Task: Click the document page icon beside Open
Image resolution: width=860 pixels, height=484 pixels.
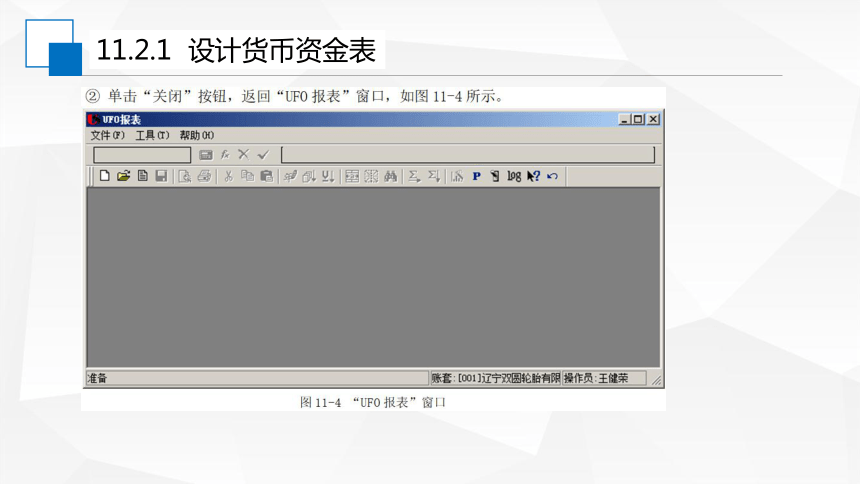Action: pyautogui.click(x=143, y=176)
